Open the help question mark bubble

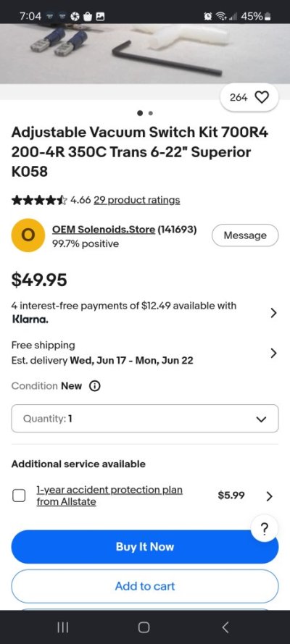(x=265, y=529)
